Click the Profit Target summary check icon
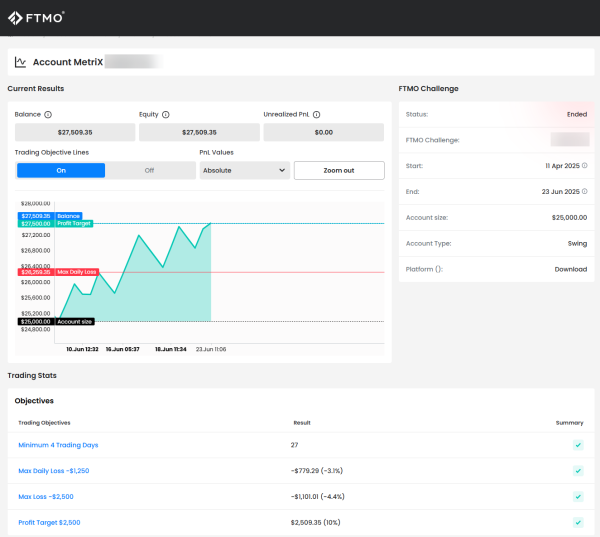The width and height of the screenshot is (600, 537). pos(578,522)
